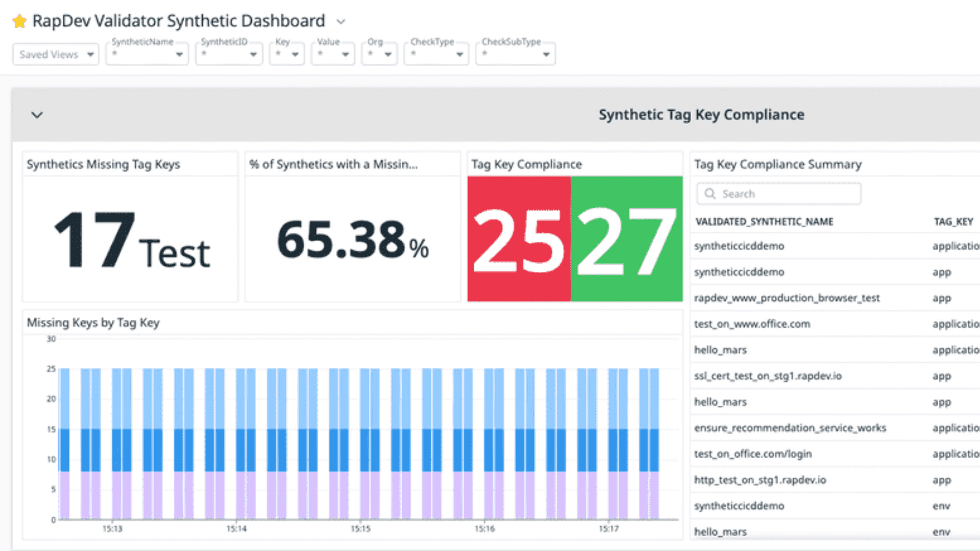
Task: Expand the CheckSubType filter dropdown
Action: pos(516,55)
